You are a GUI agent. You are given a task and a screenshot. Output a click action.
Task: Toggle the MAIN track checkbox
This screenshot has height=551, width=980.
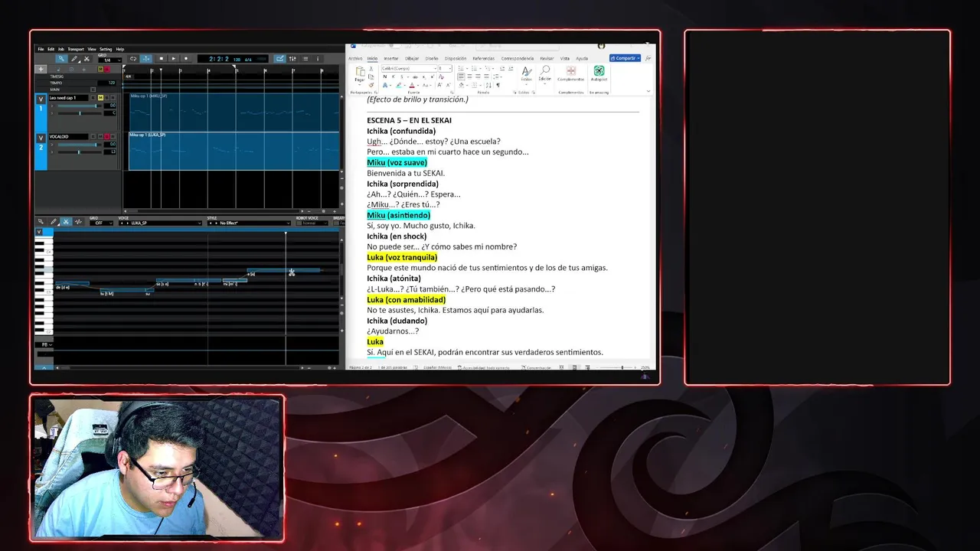coord(93,90)
